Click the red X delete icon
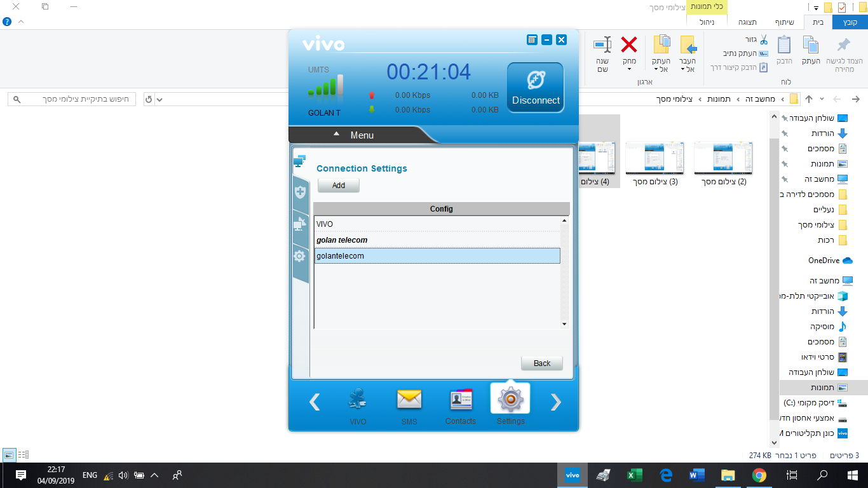This screenshot has width=868, height=488. (x=629, y=44)
